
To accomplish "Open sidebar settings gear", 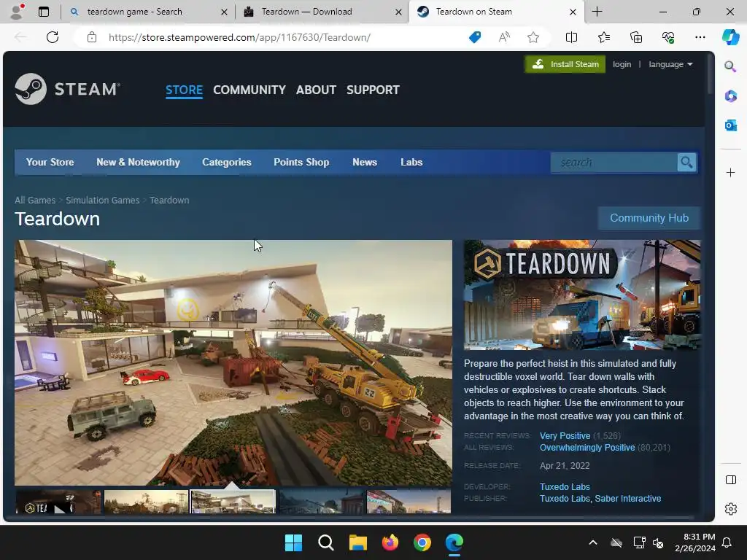I will [730, 509].
